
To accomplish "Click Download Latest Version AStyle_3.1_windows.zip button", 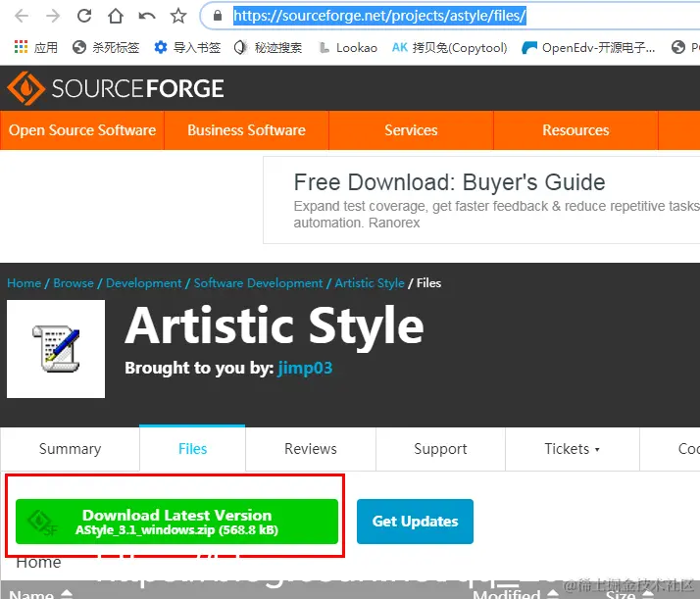I will tap(176, 522).
